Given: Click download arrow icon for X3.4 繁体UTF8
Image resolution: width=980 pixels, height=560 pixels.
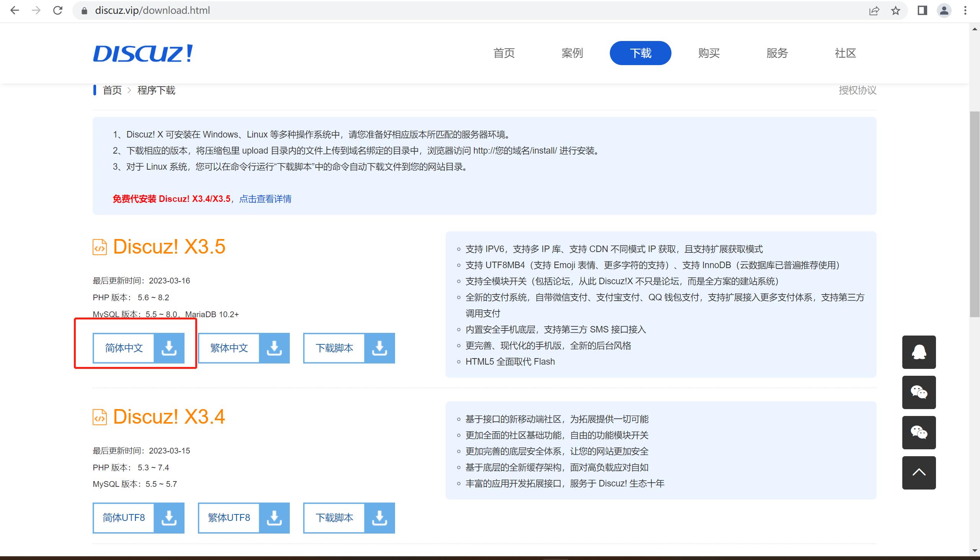Looking at the screenshot, I should tap(274, 518).
